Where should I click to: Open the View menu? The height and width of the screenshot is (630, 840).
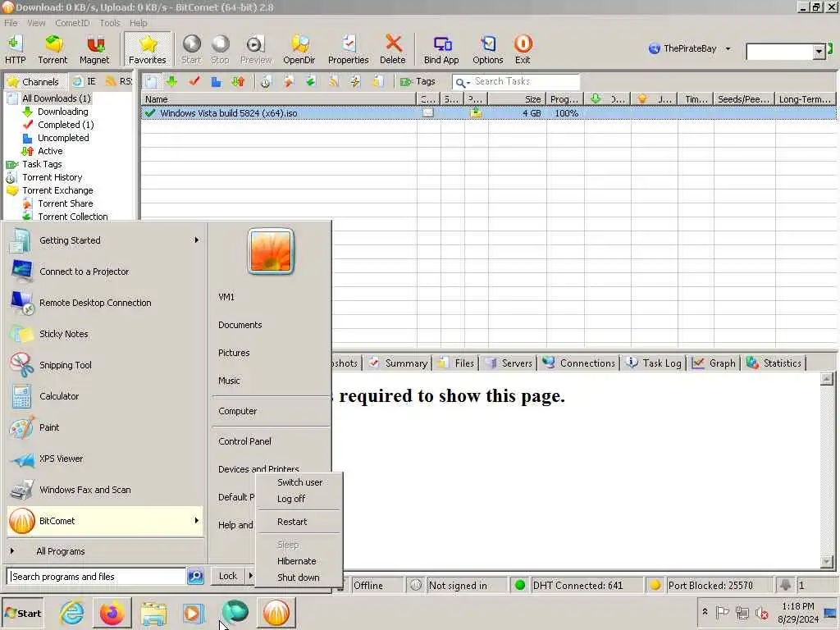coord(36,23)
